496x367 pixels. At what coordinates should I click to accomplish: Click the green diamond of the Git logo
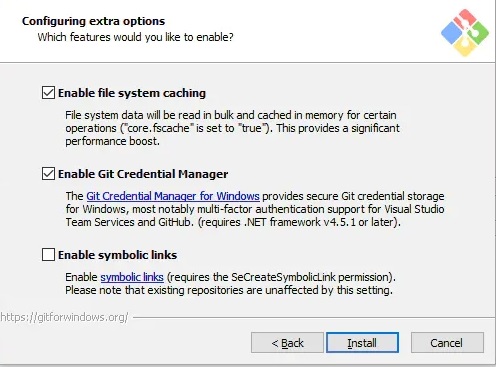478,33
